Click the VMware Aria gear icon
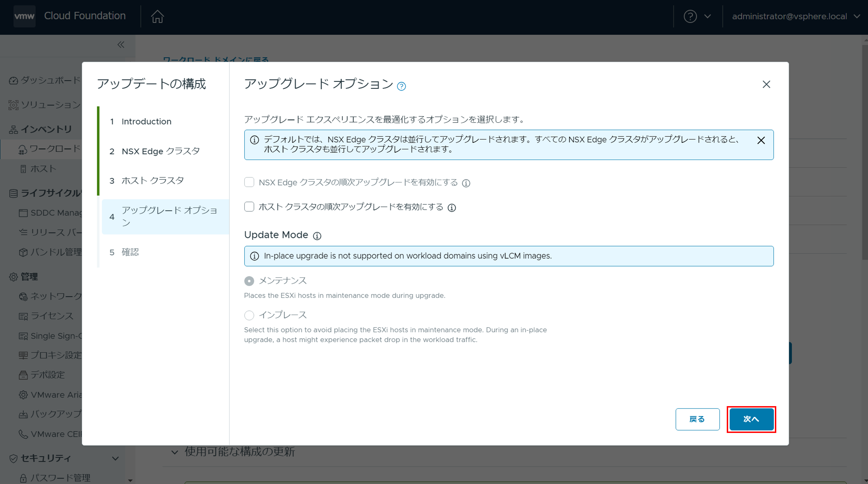This screenshot has width=868, height=484. tap(23, 395)
